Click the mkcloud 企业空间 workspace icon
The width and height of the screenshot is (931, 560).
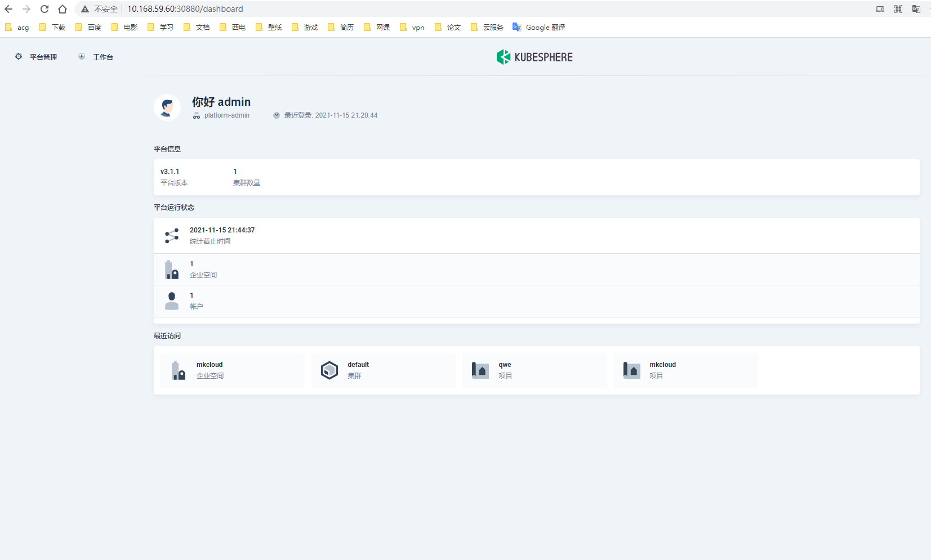[x=179, y=370]
